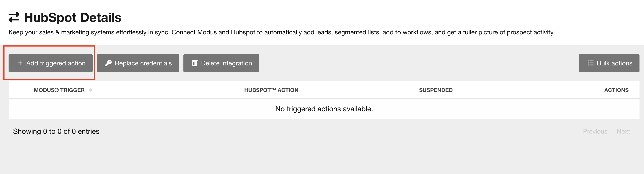This screenshot has width=644, height=174.
Task: Click the HubSpot Action column header
Action: click(271, 90)
